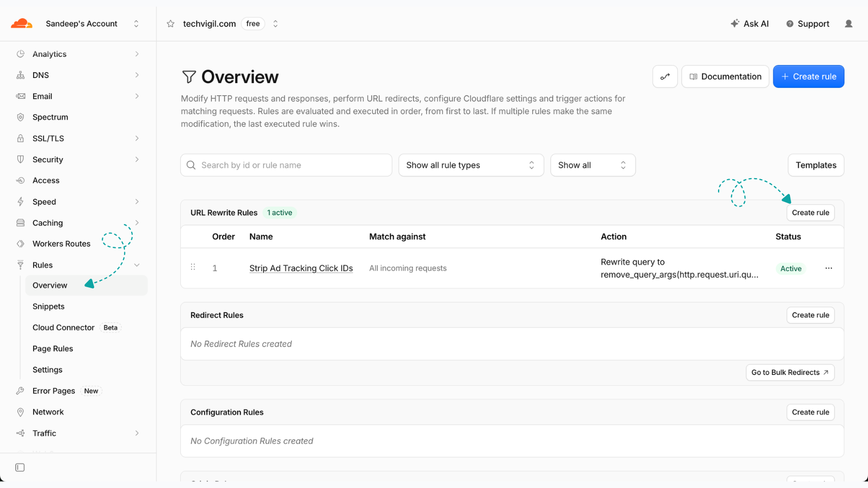868x488 pixels.
Task: Click the Ask AI sparkle button
Action: pyautogui.click(x=750, y=24)
